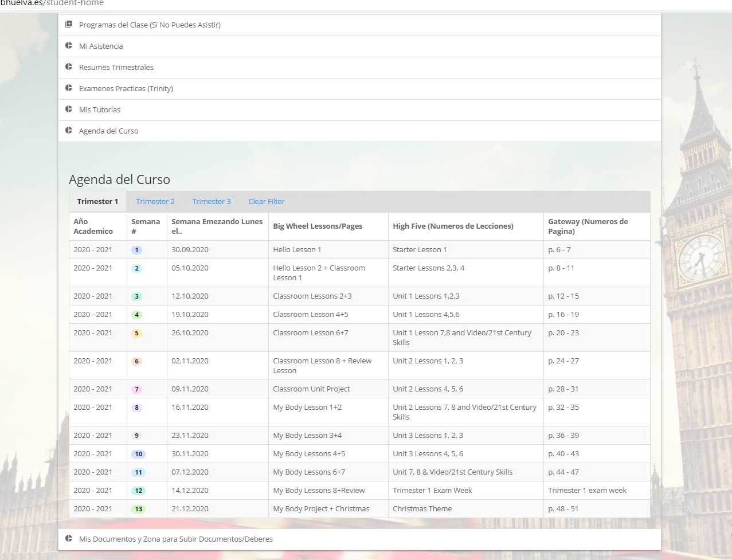
Task: Click the pink week 7 badge
Action: (136, 389)
